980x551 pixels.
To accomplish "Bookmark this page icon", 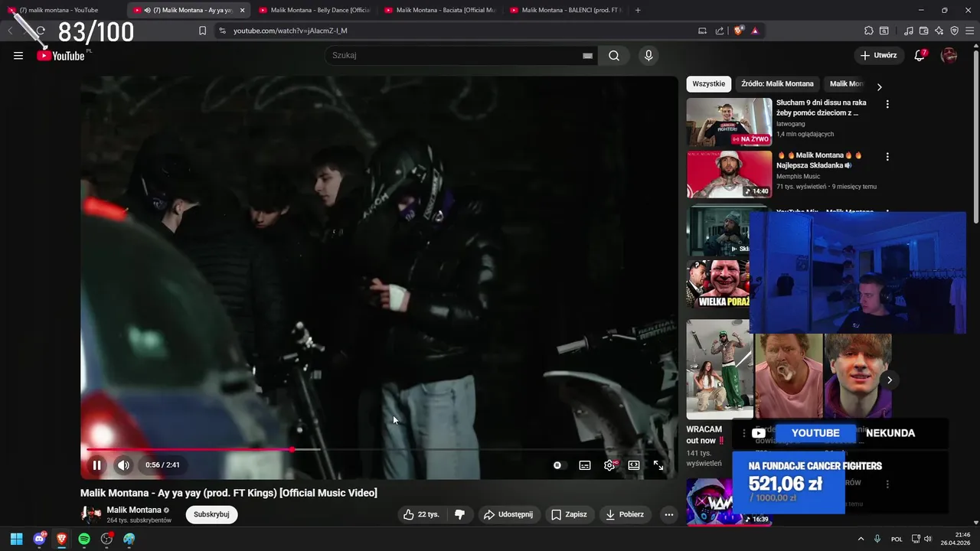I will pyautogui.click(x=202, y=31).
